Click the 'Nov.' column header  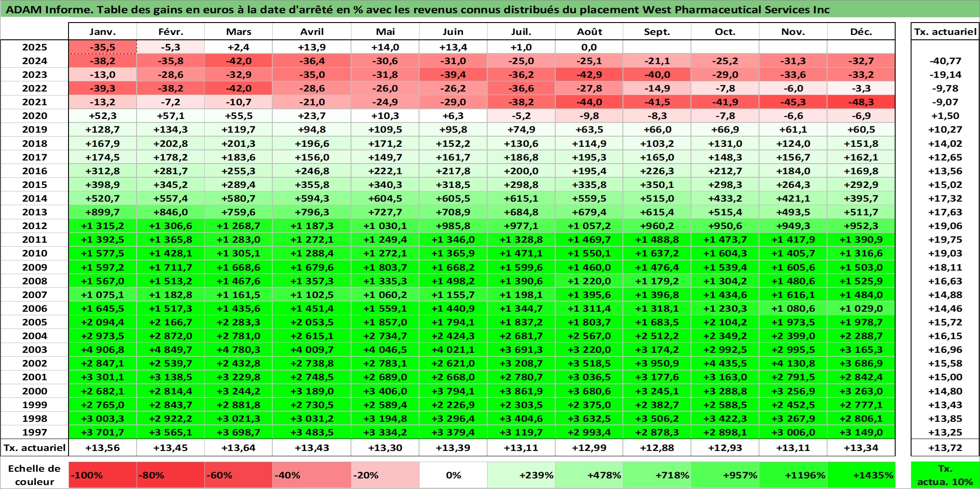(793, 31)
